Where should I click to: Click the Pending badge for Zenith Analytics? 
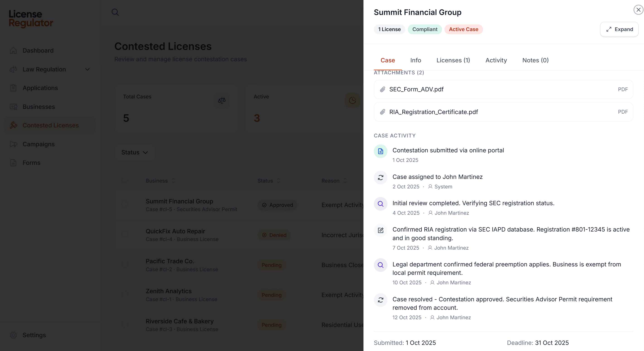coord(272,295)
